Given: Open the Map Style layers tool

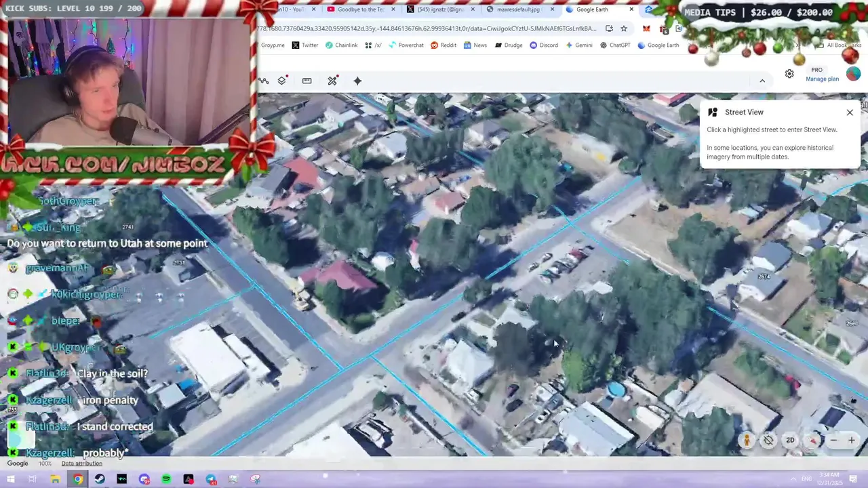Looking at the screenshot, I should (282, 81).
